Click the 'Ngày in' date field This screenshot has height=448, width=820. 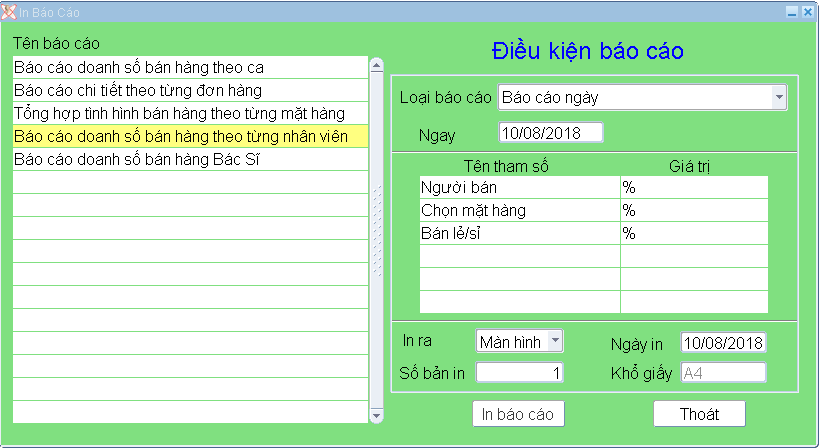point(722,342)
